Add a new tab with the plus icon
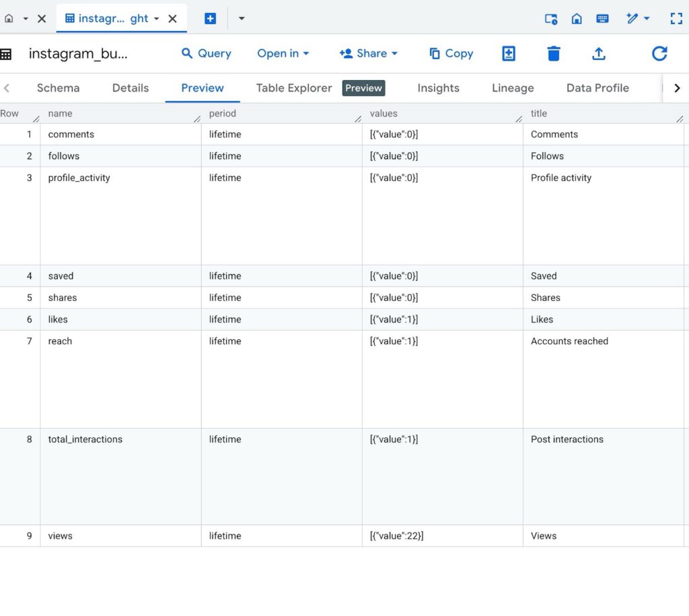This screenshot has height=616, width=689. (210, 19)
